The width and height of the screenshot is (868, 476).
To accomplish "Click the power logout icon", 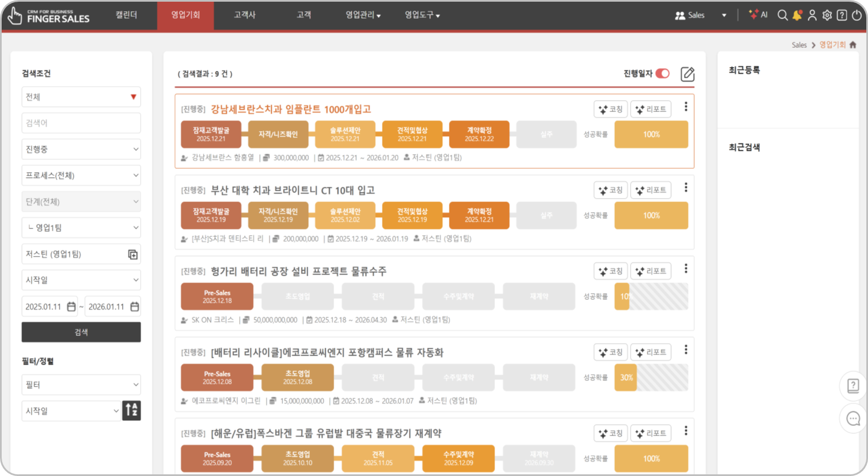I will pyautogui.click(x=856, y=15).
